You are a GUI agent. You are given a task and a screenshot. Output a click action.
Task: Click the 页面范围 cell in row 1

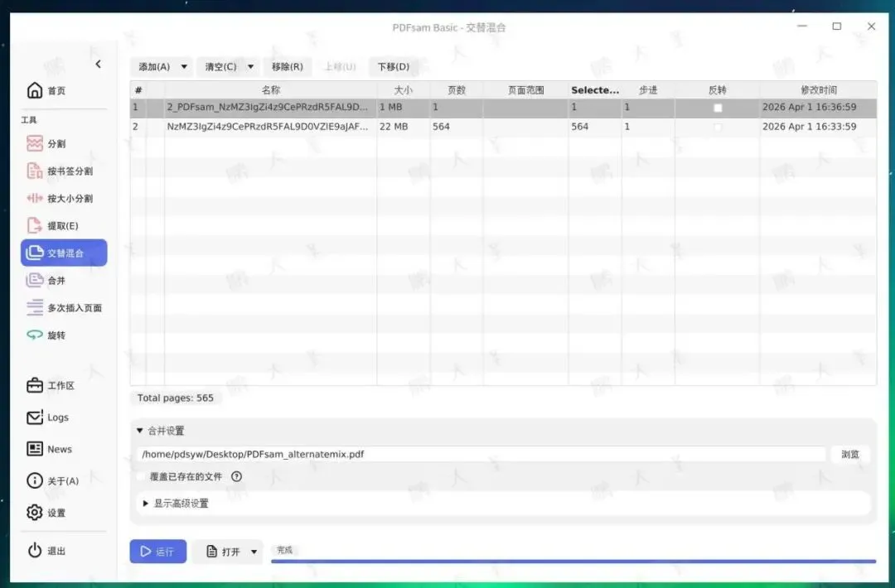pos(525,108)
